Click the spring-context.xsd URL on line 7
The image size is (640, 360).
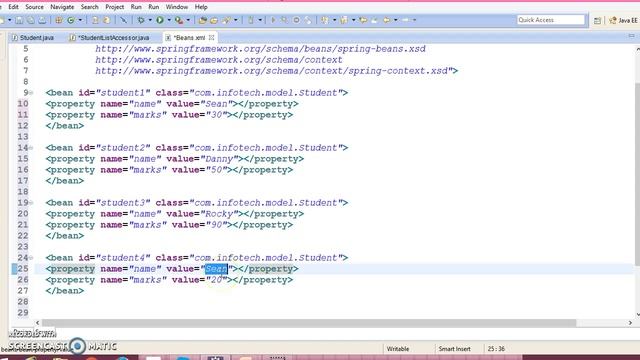271,71
